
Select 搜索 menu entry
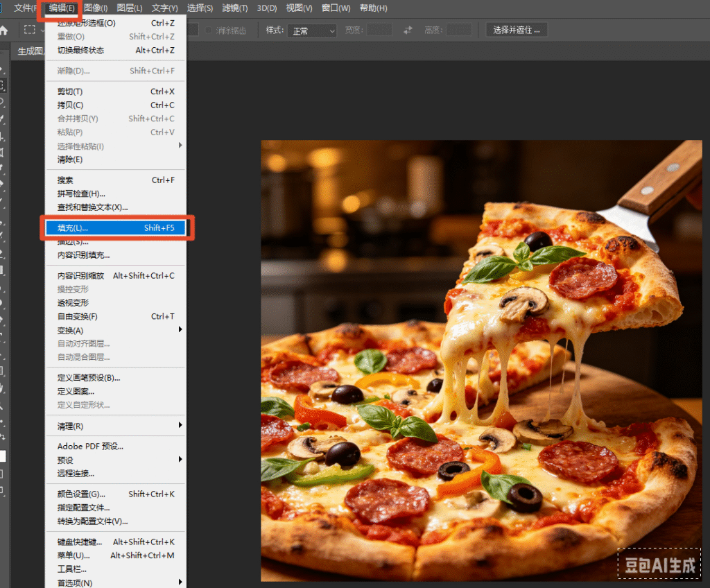click(116, 180)
